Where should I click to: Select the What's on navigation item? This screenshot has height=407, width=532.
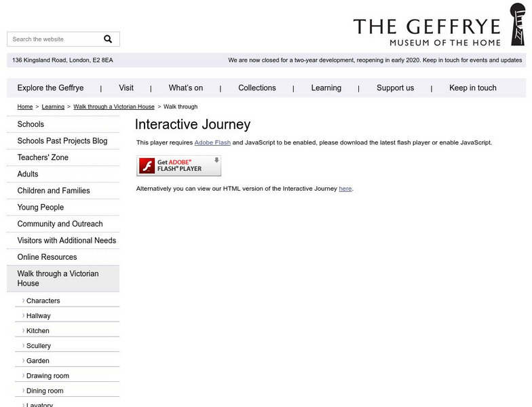coord(186,88)
